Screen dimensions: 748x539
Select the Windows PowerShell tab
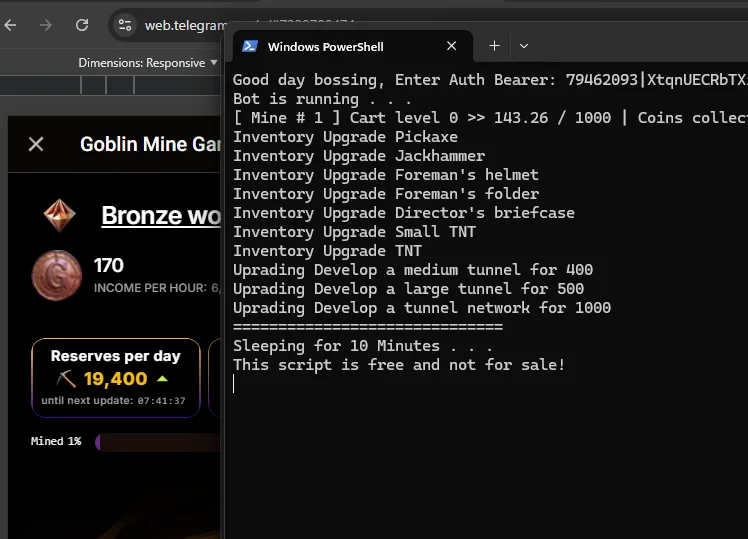pos(353,46)
